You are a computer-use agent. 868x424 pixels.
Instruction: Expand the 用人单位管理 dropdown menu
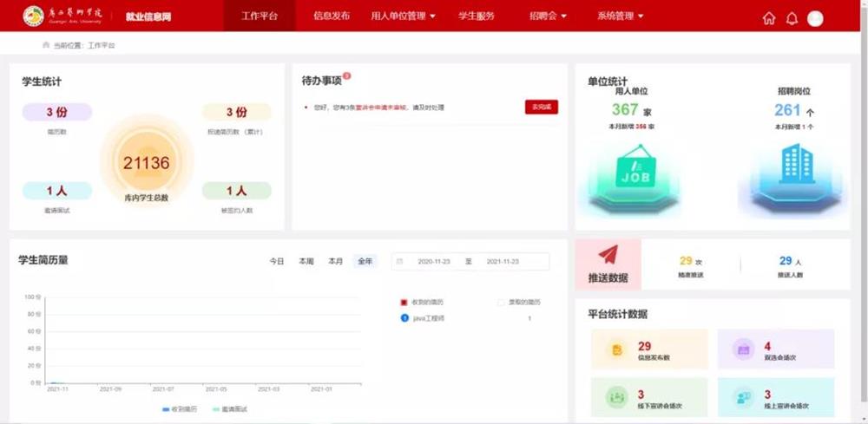[x=403, y=16]
